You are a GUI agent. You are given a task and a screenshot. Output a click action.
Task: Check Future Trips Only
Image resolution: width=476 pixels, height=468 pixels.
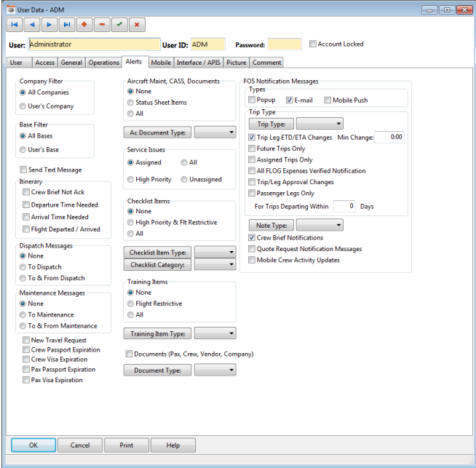pos(252,148)
